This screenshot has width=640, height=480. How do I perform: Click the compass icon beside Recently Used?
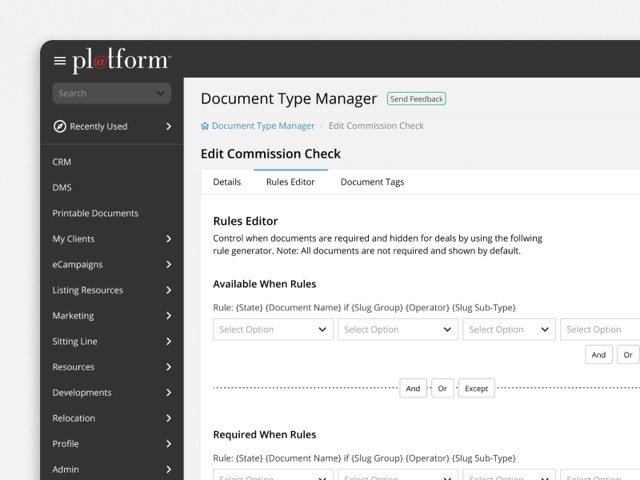point(60,127)
